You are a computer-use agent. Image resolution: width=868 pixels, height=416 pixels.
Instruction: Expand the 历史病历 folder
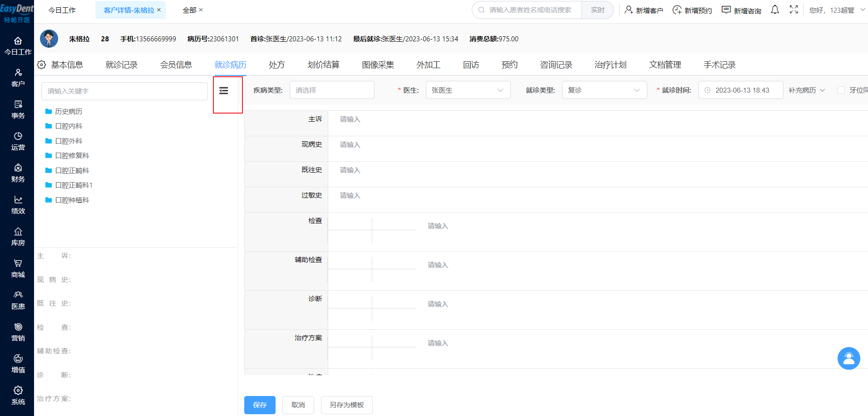64,111
